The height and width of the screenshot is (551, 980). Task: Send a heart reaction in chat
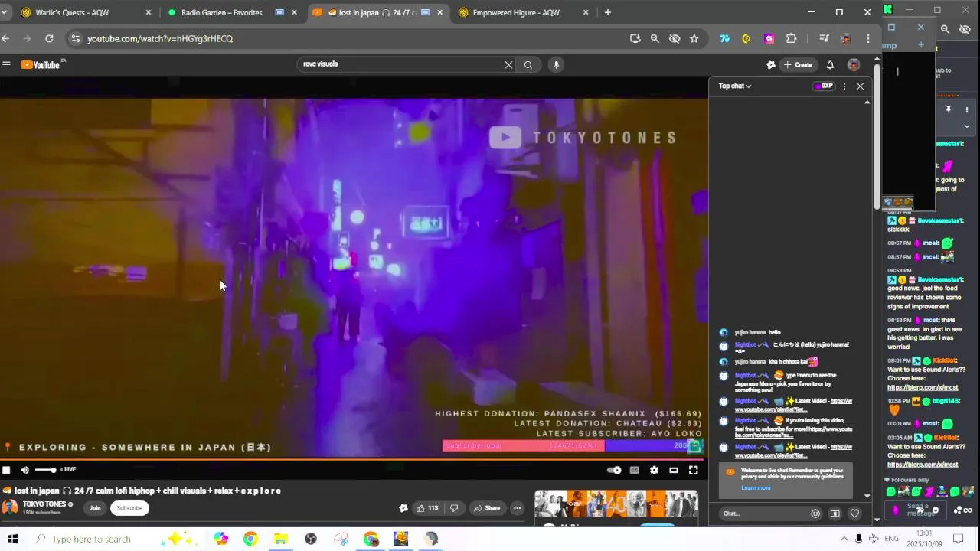coord(855,514)
